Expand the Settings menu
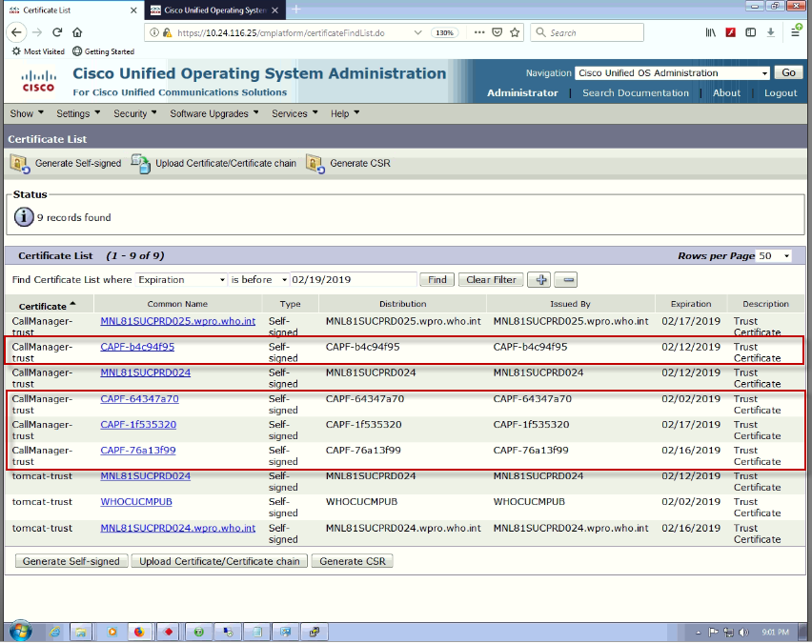The width and height of the screenshot is (812, 644). [x=78, y=113]
